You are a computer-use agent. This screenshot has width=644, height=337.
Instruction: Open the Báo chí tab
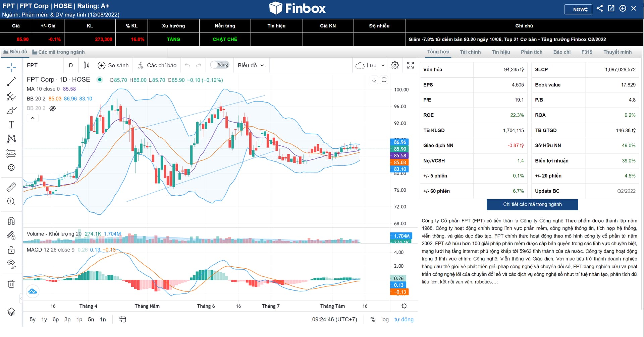coord(562,52)
